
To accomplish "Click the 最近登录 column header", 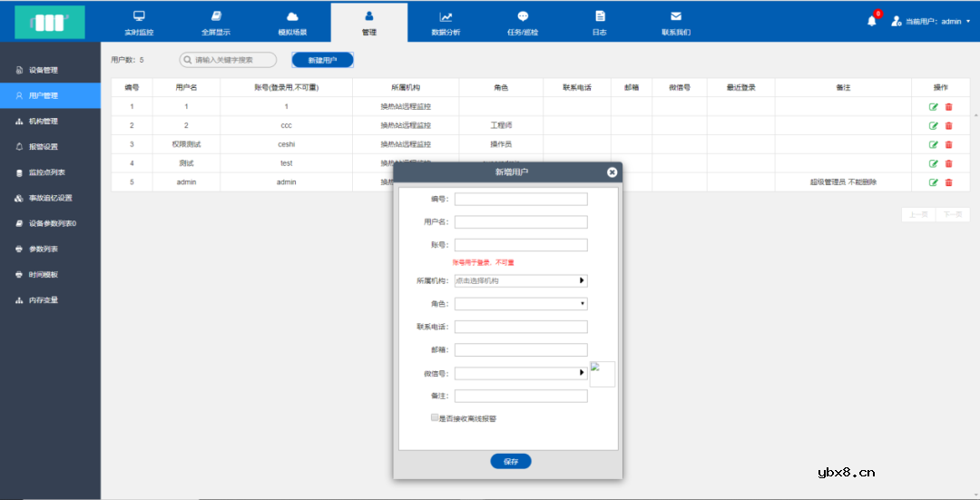I will [x=741, y=87].
